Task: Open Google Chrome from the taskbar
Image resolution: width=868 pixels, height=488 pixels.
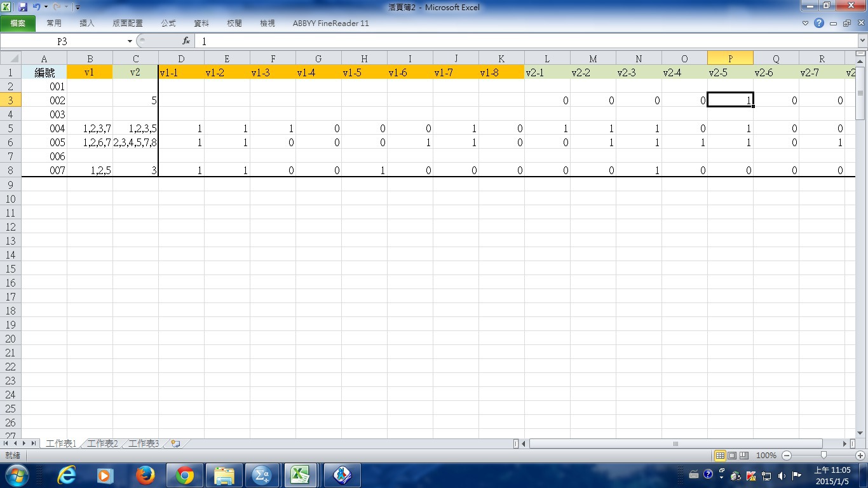Action: pyautogui.click(x=185, y=475)
